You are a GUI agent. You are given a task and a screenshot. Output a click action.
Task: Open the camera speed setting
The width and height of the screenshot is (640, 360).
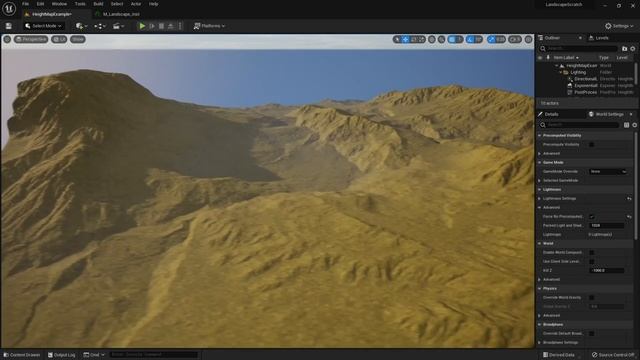coord(515,39)
